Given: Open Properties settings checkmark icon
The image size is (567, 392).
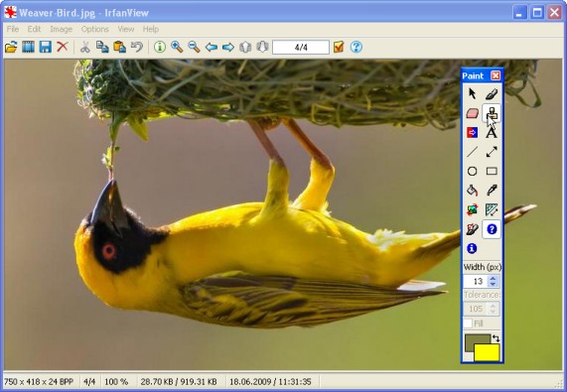Looking at the screenshot, I should pos(339,47).
